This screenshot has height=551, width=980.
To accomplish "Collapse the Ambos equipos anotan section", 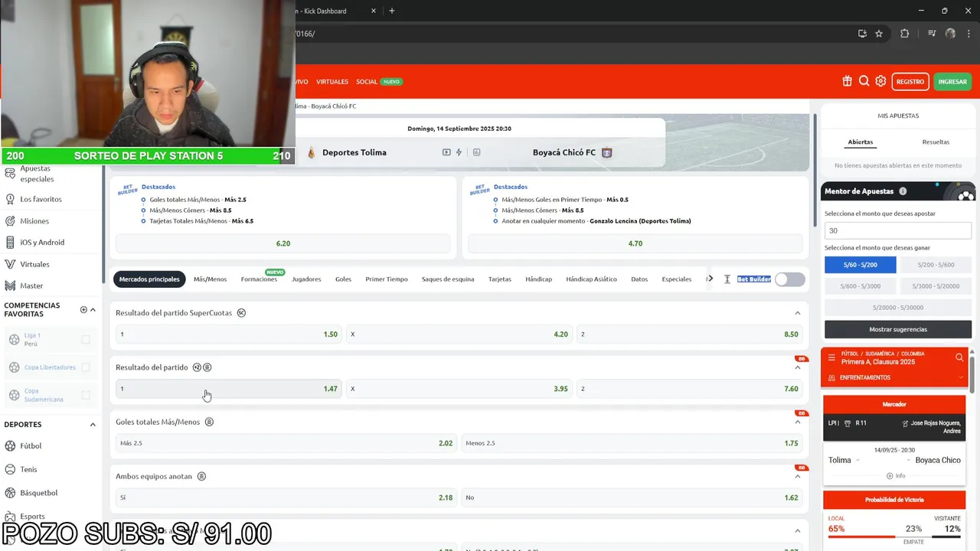I will click(797, 476).
